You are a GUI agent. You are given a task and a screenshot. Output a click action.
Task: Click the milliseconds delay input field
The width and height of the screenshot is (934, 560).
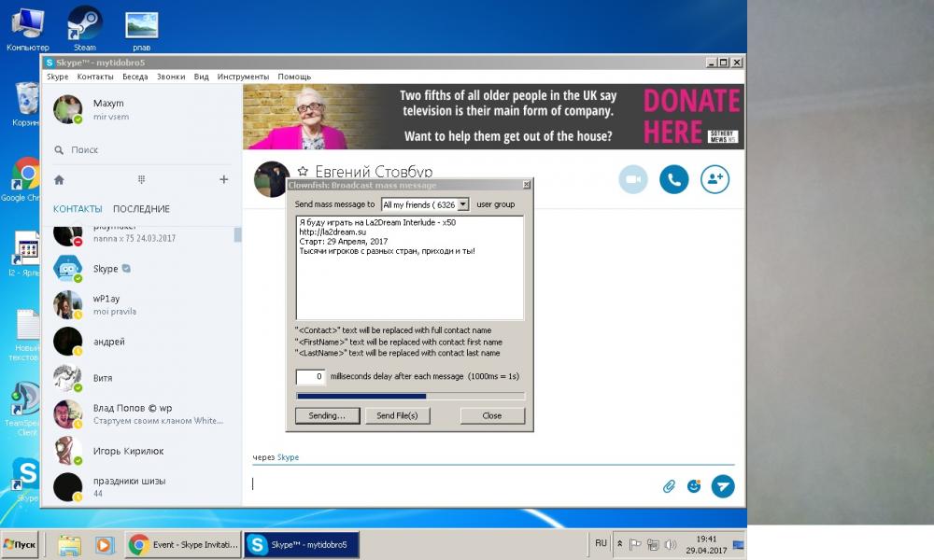coord(310,376)
